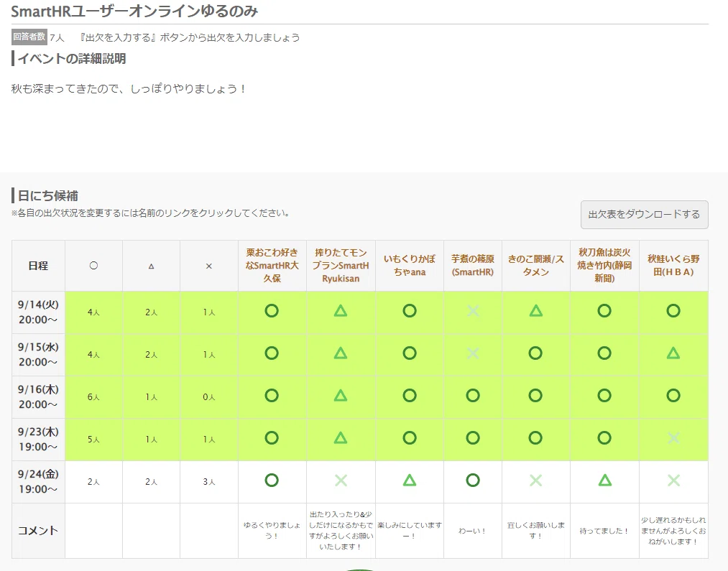Click the 6人 circle count for 9/16(木)
This screenshot has width=728, height=571.
tap(93, 397)
